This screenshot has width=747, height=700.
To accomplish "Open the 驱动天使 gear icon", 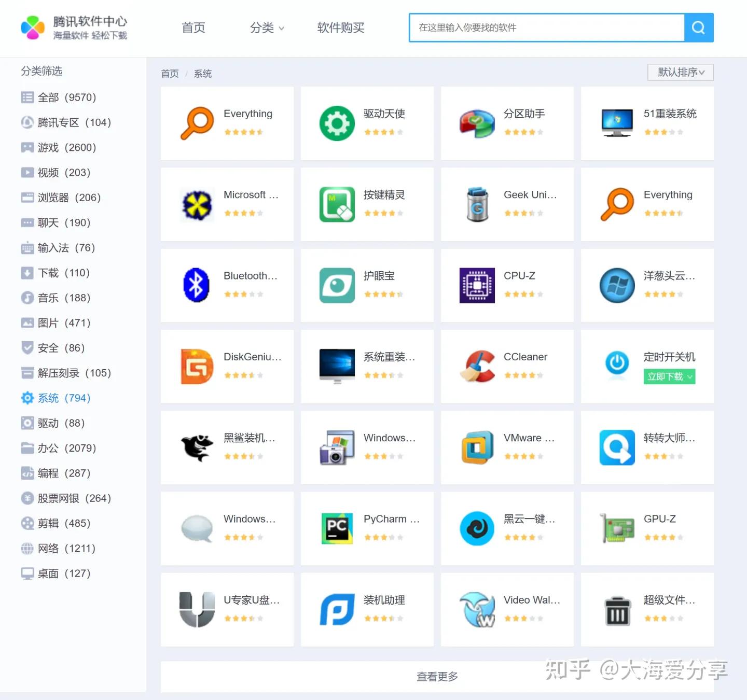I will (x=337, y=123).
